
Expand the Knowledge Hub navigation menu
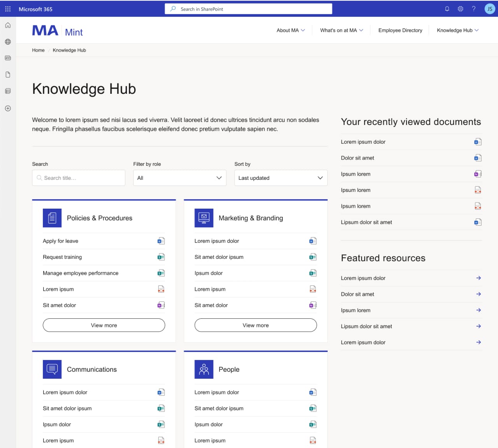(457, 30)
